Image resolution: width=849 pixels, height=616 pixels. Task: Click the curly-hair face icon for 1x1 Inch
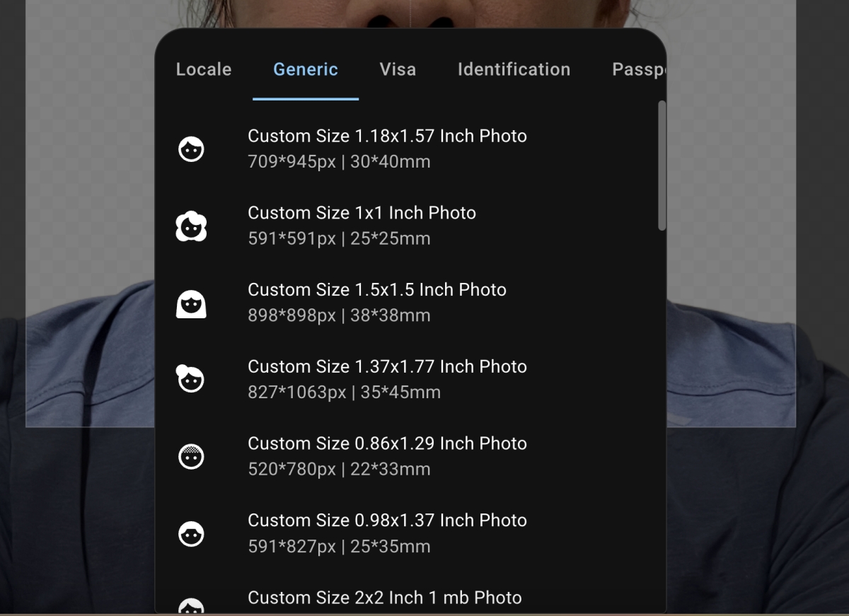click(x=191, y=226)
